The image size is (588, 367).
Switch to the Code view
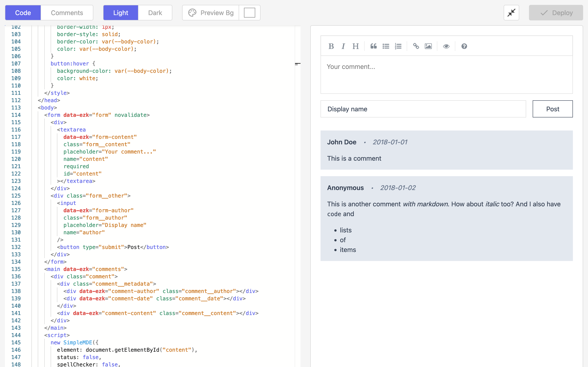(23, 13)
